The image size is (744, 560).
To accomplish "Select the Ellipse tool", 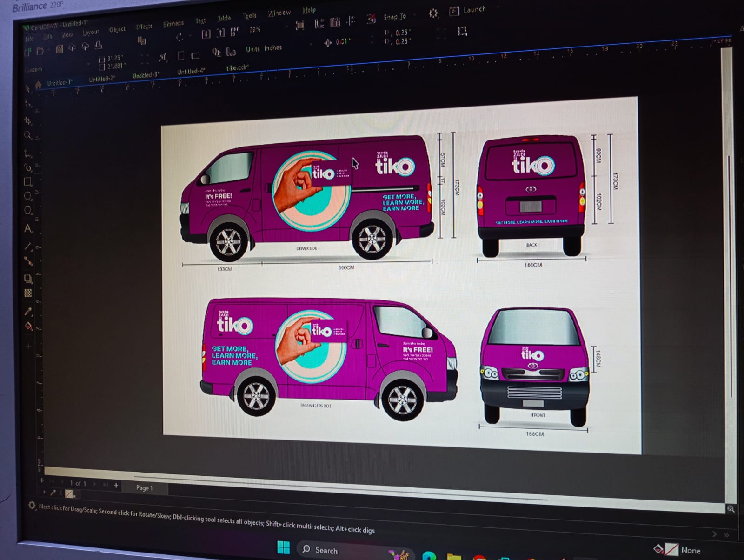I will point(28,196).
